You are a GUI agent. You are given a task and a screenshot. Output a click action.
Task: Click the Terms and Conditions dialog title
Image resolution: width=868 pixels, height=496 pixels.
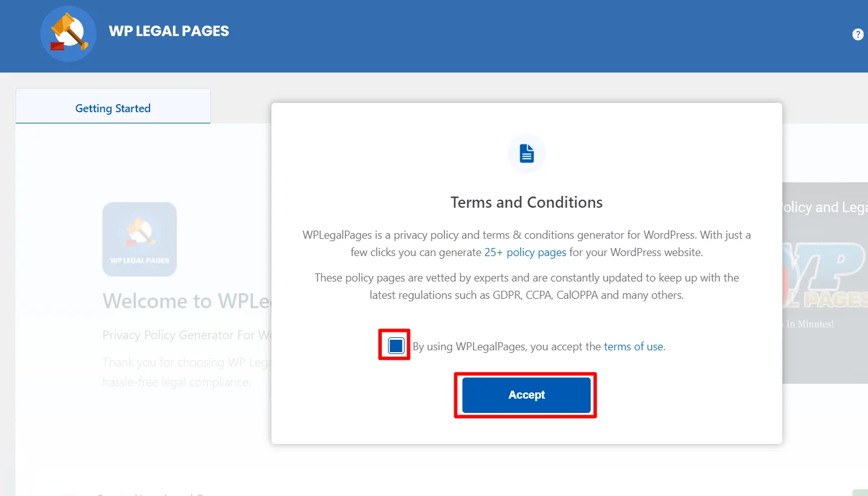(526, 202)
